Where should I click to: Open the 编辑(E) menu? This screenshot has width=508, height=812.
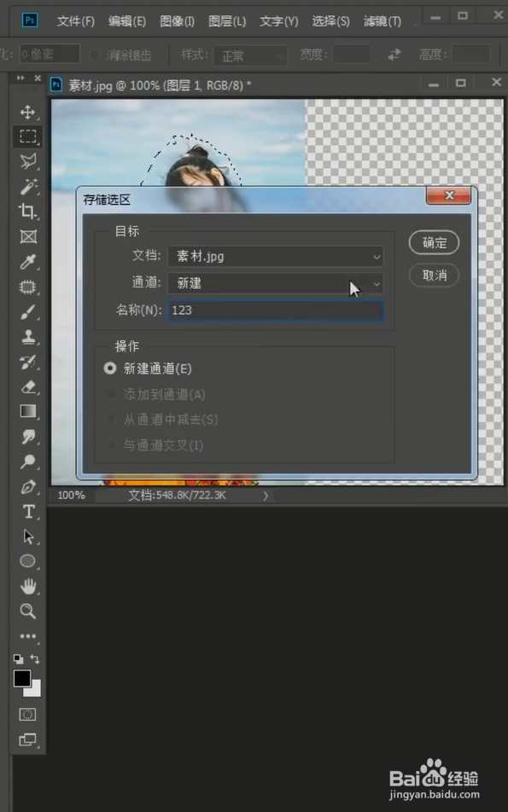pos(127,21)
